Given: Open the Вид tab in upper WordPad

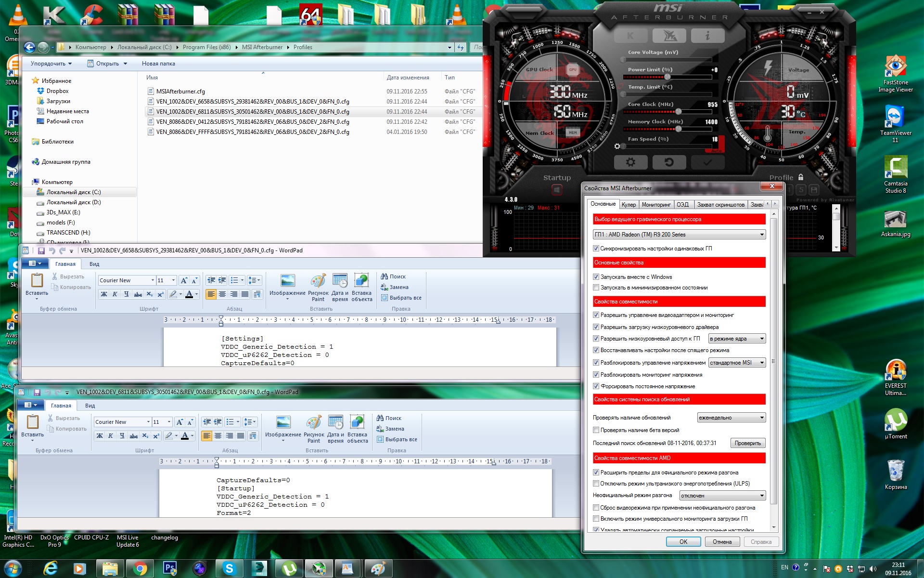Looking at the screenshot, I should [x=94, y=264].
